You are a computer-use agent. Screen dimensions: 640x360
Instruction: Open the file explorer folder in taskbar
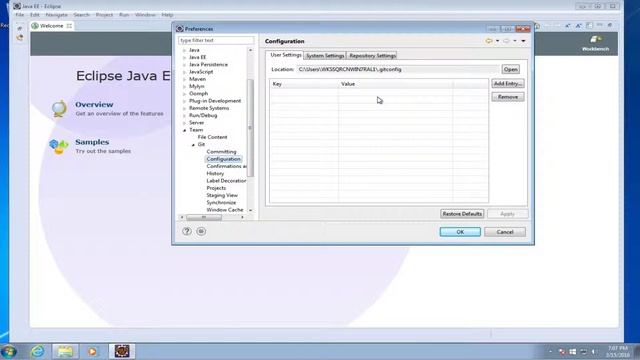tap(65, 351)
